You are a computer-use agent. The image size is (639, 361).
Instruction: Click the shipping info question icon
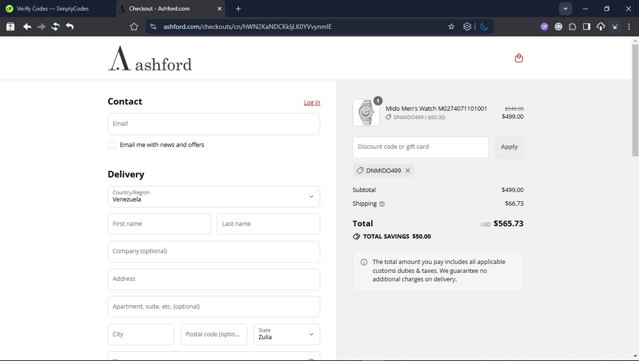[382, 204]
